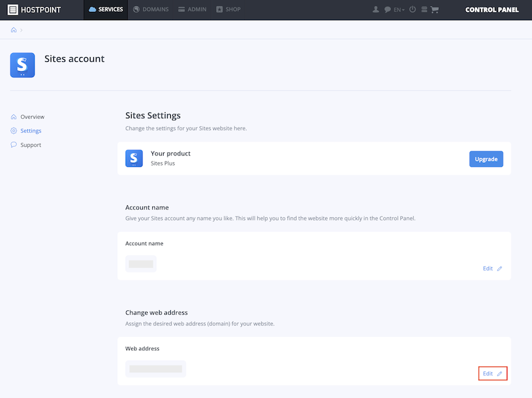Click the server stack icon in header
The width and height of the screenshot is (532, 398).
click(x=424, y=9)
